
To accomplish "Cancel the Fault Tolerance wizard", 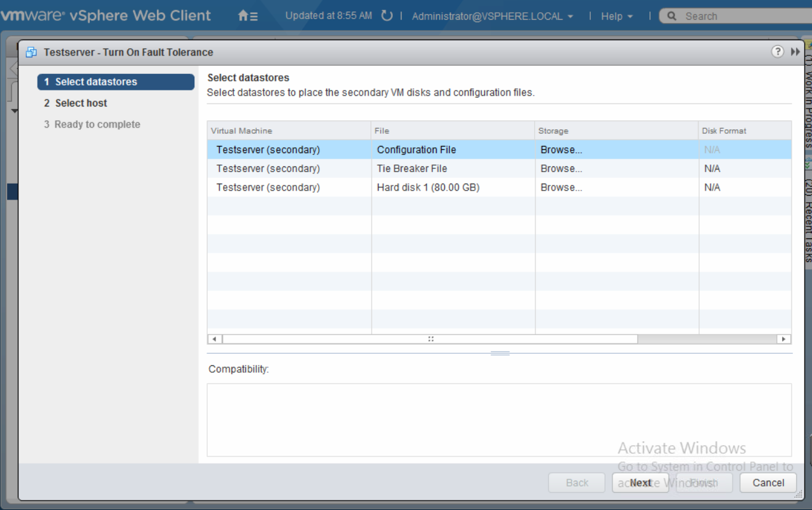I will click(768, 483).
